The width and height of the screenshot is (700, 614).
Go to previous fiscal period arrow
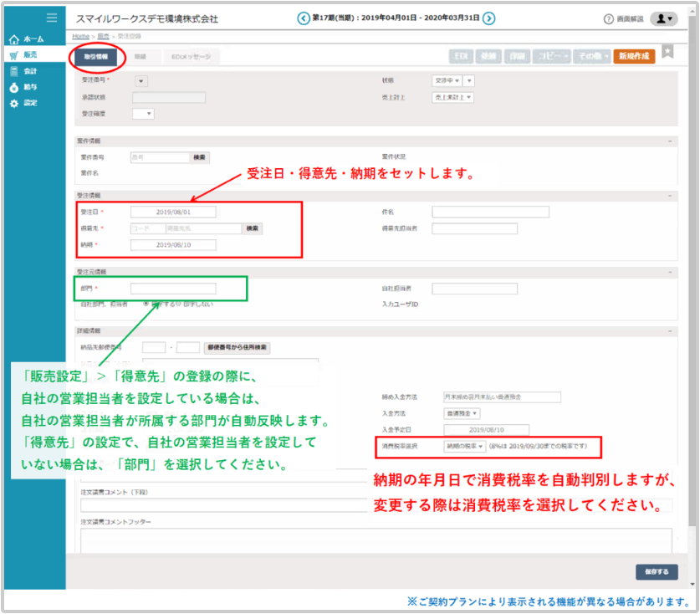click(x=303, y=18)
